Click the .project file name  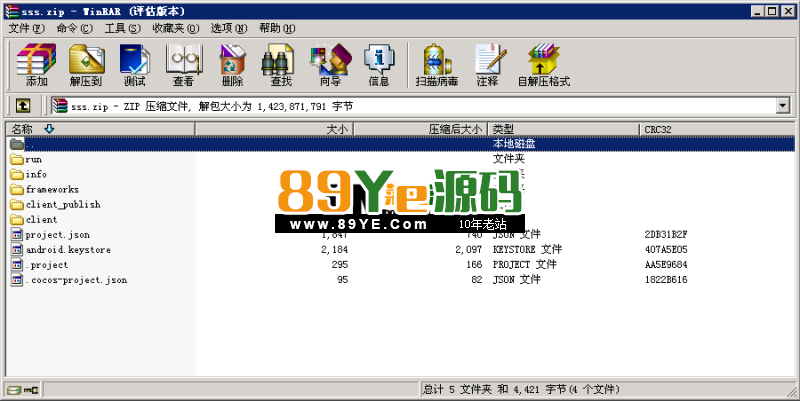pyautogui.click(x=47, y=265)
